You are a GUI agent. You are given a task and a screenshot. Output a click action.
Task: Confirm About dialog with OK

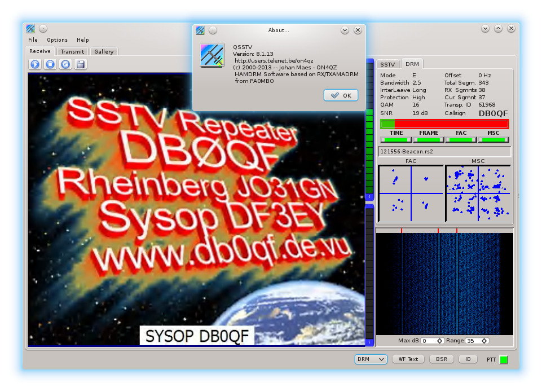pyautogui.click(x=341, y=95)
